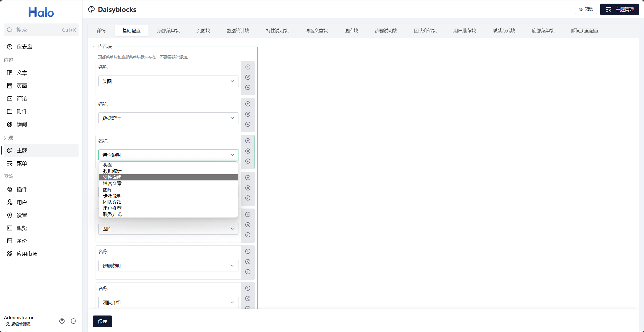Screen dimensions: 644x332
Task: Expand the 头图 name dropdown
Action: [168, 81]
